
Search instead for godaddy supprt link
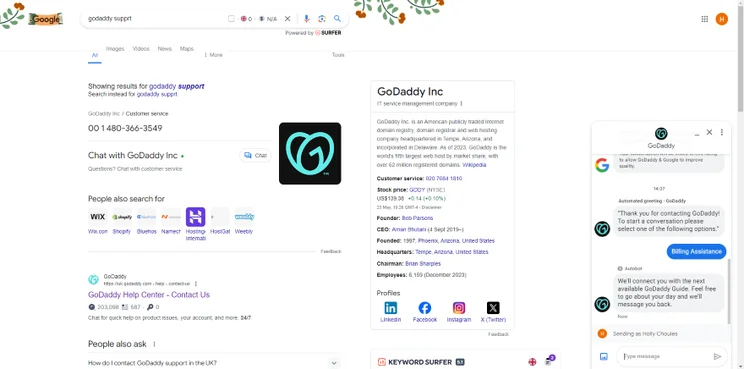157,94
